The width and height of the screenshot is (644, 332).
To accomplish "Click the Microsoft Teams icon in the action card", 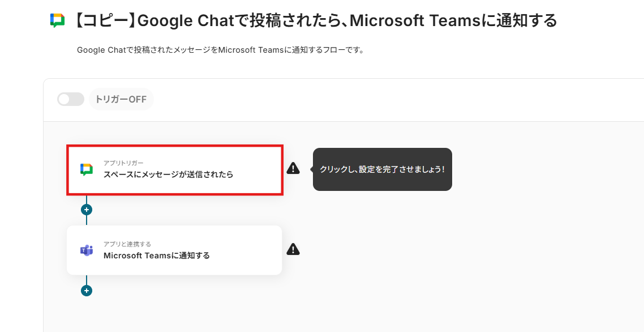I will click(x=86, y=250).
